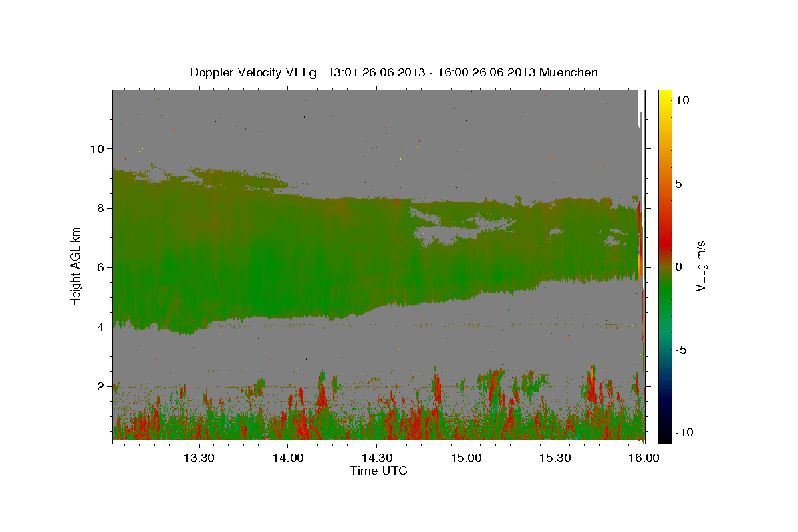Image resolution: width=798 pixels, height=532 pixels.
Task: Click the colorbar value -5 label
Action: click(681, 350)
